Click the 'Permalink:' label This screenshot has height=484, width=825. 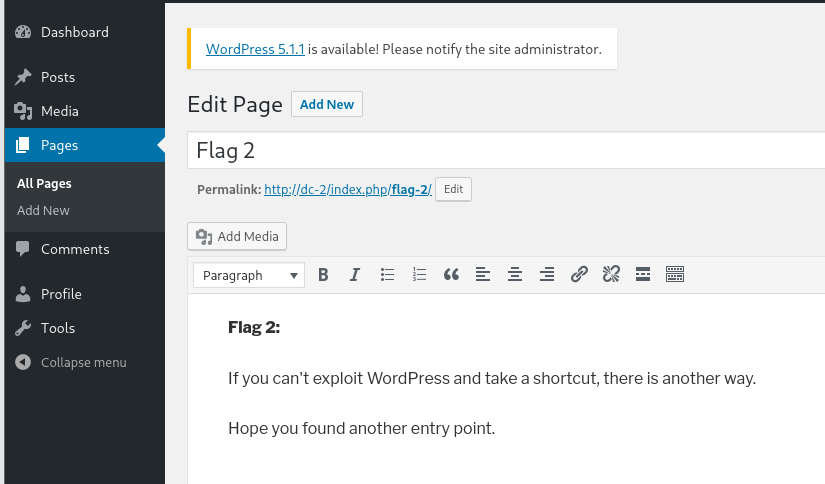(x=229, y=189)
